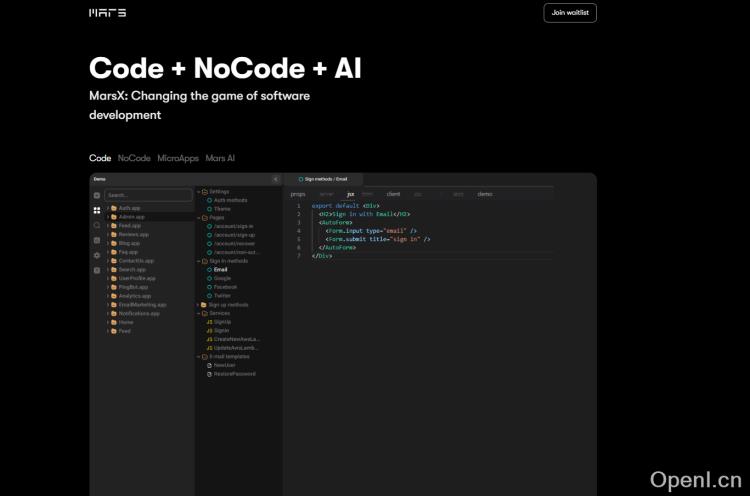
Task: Click the circle icon beside Google sign-in method
Action: (209, 278)
